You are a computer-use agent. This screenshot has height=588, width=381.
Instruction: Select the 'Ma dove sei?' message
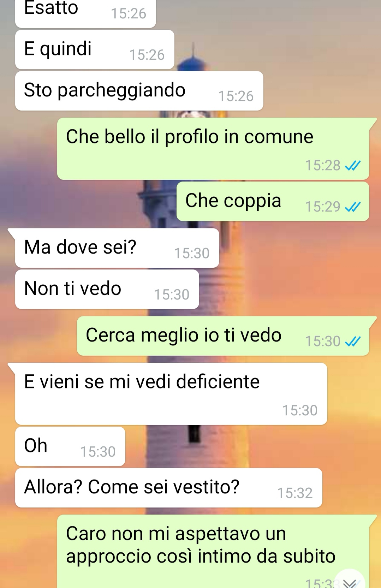pos(117,248)
